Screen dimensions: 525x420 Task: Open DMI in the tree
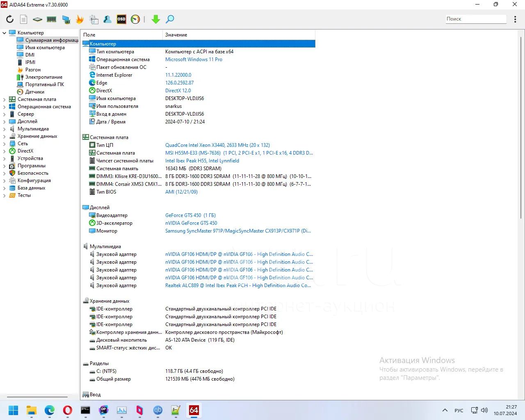point(30,55)
